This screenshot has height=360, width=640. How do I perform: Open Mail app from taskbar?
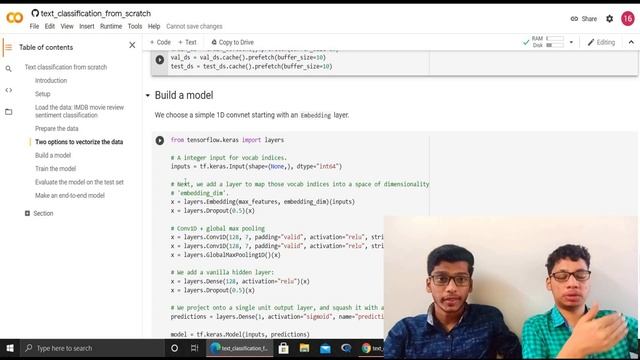[325, 348]
